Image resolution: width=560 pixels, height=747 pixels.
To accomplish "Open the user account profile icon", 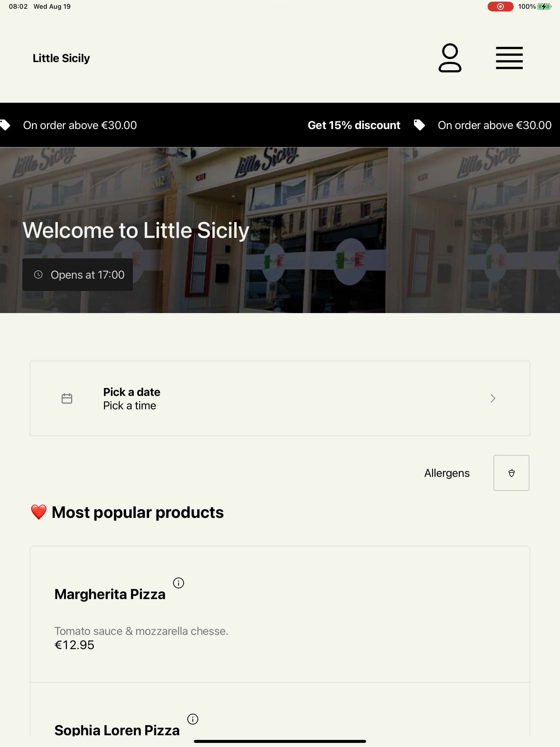I will [450, 58].
